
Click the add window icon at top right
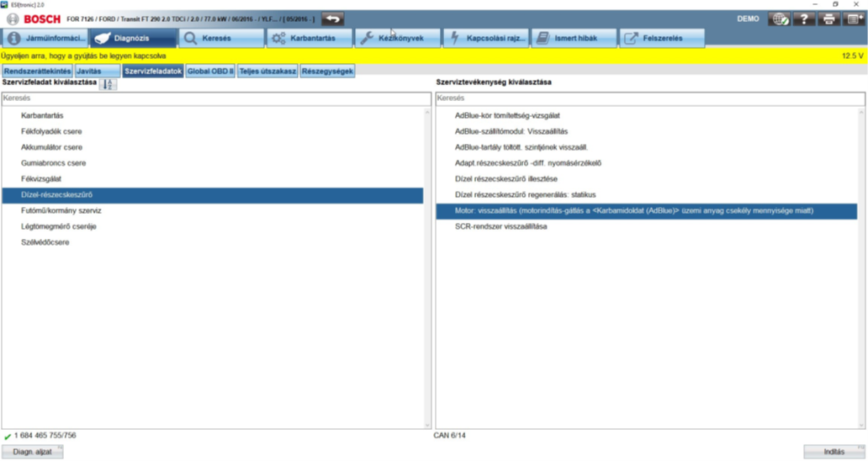tap(853, 19)
